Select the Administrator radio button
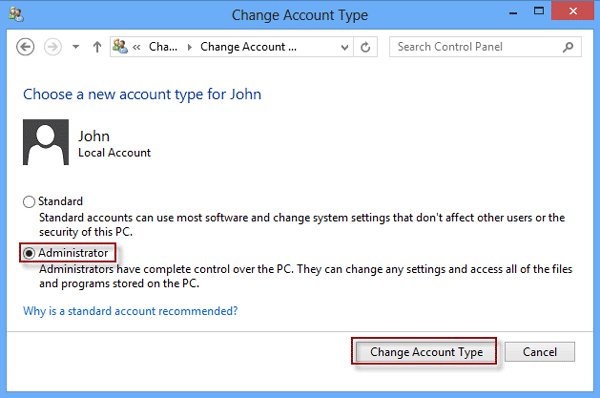The image size is (600, 398). point(29,253)
